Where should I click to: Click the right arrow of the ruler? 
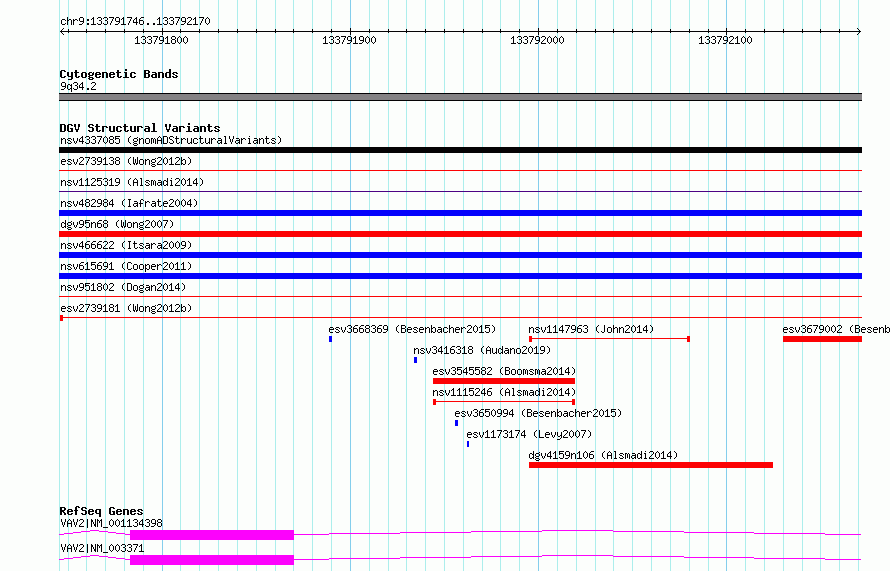(x=859, y=32)
